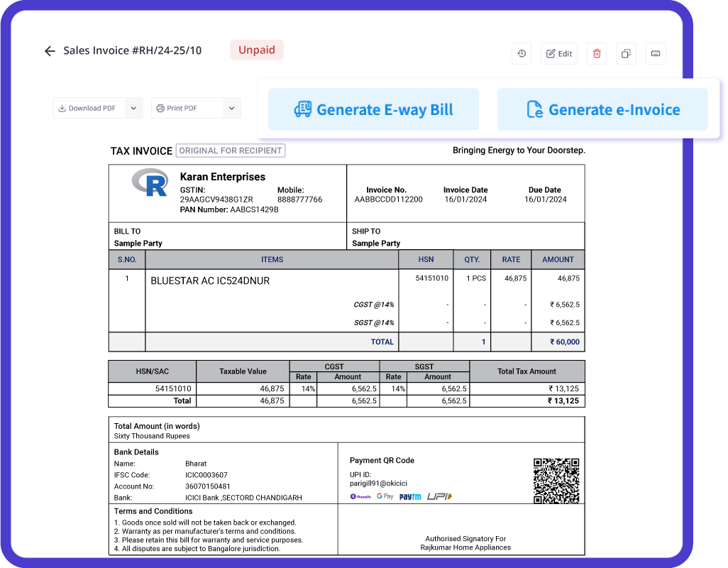Click the PhonePe payment logo

point(360,496)
